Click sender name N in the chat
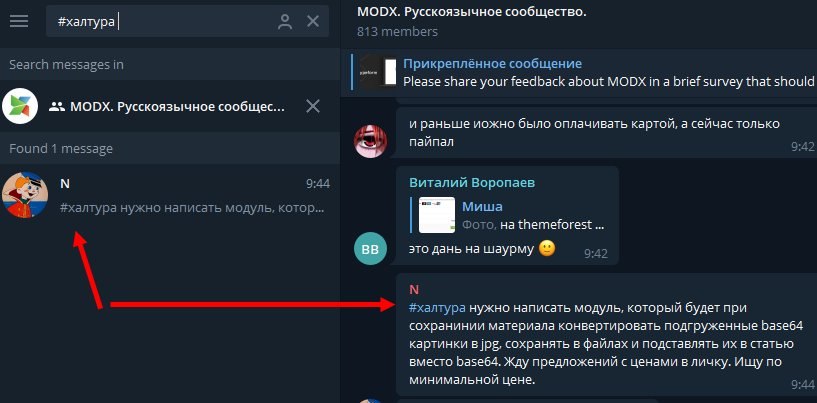 coord(414,290)
